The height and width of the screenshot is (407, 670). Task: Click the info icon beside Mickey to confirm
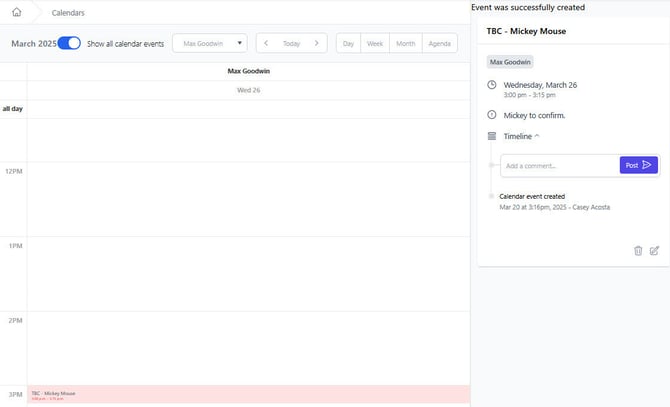point(492,115)
